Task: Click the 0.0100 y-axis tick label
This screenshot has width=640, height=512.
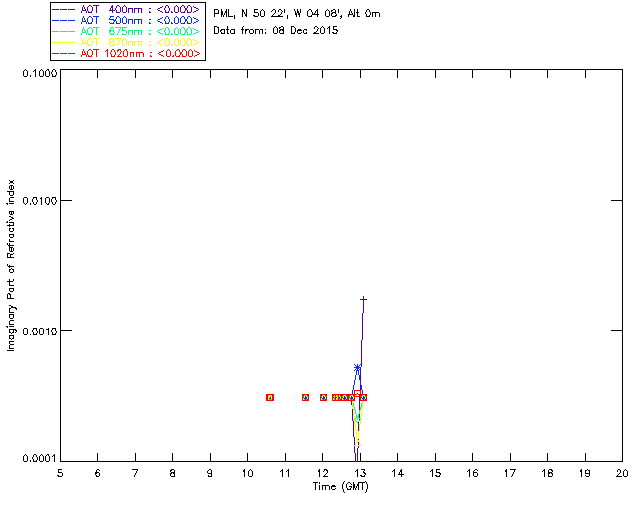Action: click(x=39, y=200)
